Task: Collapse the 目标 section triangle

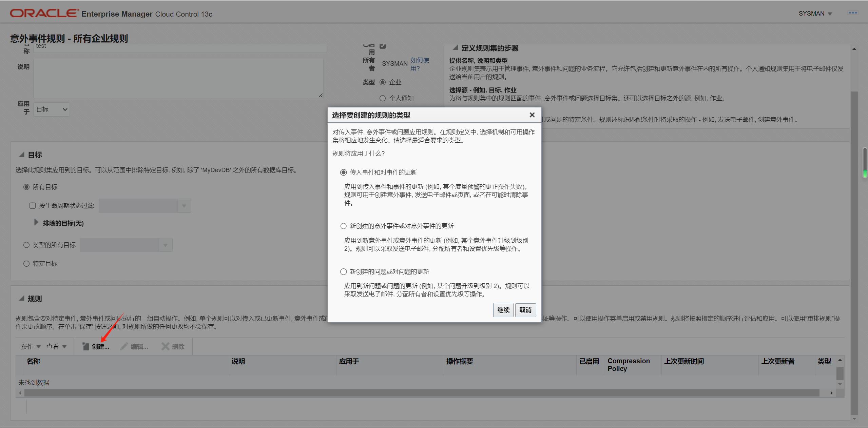Action: click(22, 155)
